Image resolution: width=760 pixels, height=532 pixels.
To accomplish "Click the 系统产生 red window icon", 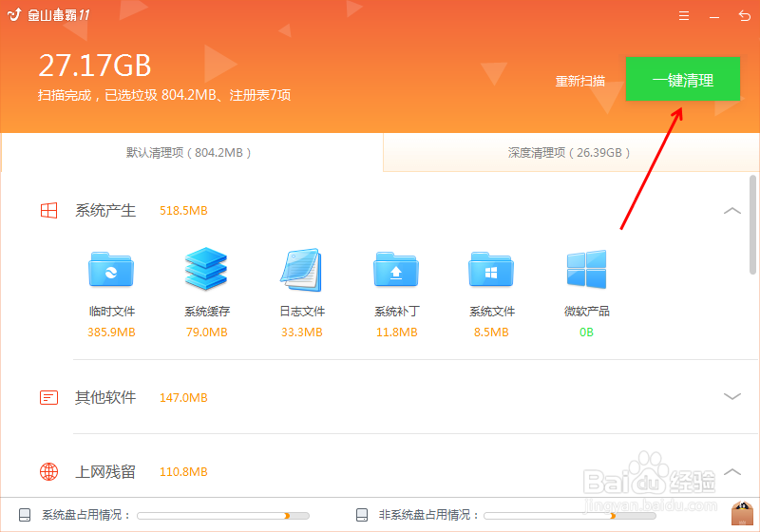I will click(x=49, y=211).
